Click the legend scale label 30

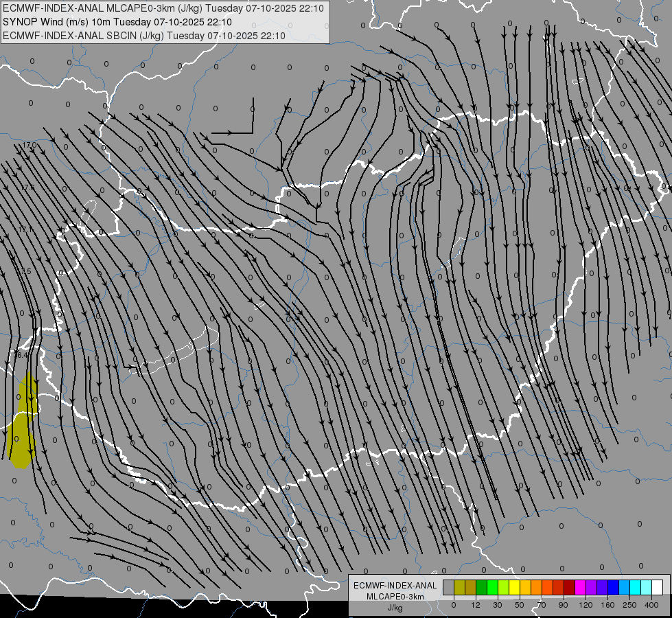click(x=498, y=605)
